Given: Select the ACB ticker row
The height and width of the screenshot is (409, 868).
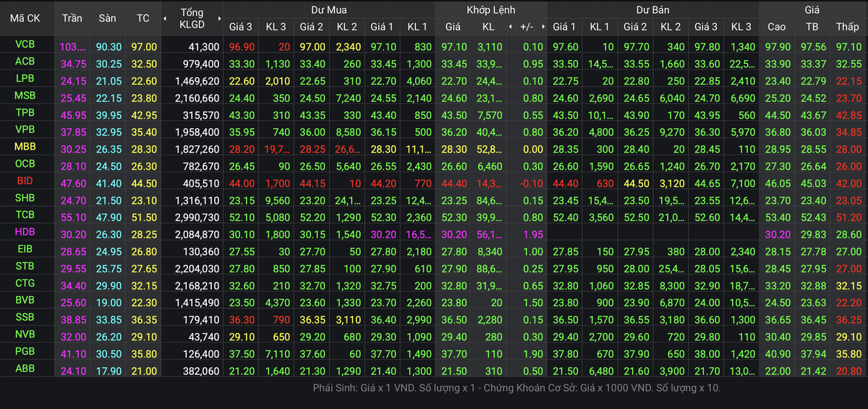Looking at the screenshot, I should [25, 62].
